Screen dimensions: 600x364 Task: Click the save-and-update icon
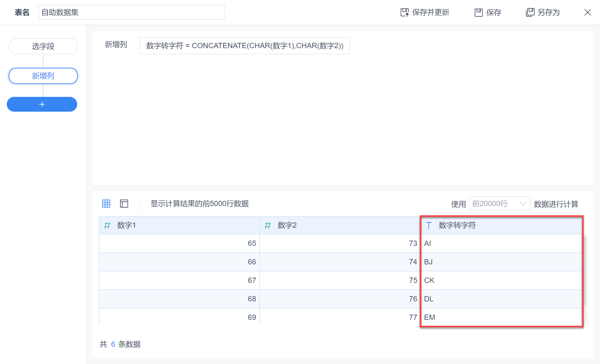tap(404, 12)
